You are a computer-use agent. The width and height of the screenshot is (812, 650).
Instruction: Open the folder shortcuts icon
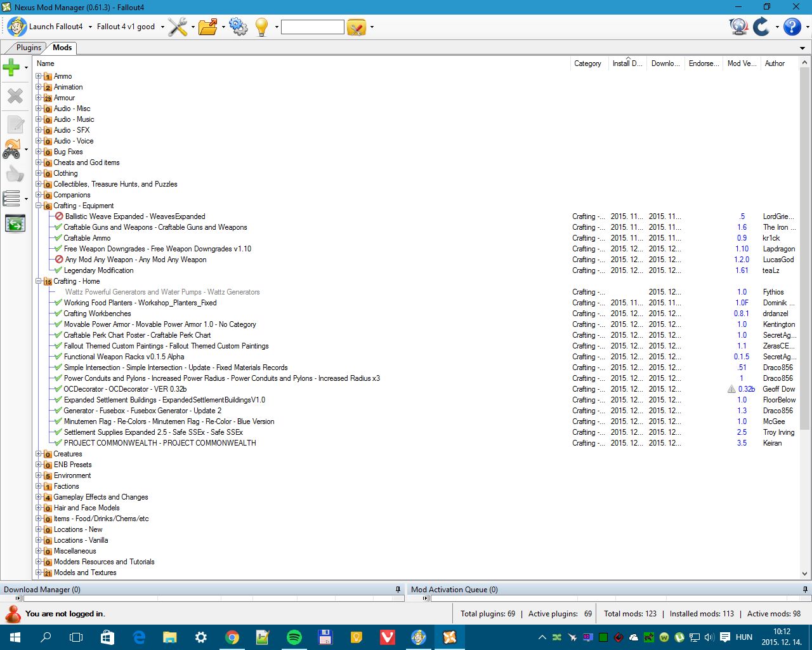click(x=207, y=27)
